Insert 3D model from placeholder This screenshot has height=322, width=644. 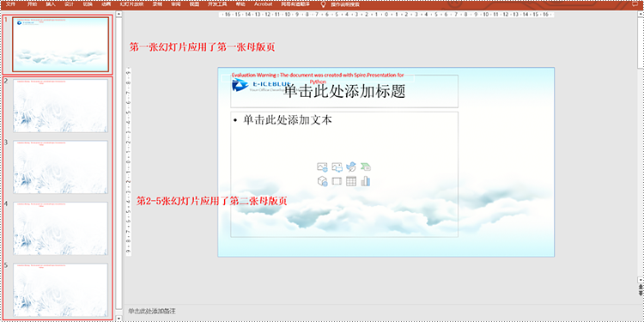tap(322, 181)
